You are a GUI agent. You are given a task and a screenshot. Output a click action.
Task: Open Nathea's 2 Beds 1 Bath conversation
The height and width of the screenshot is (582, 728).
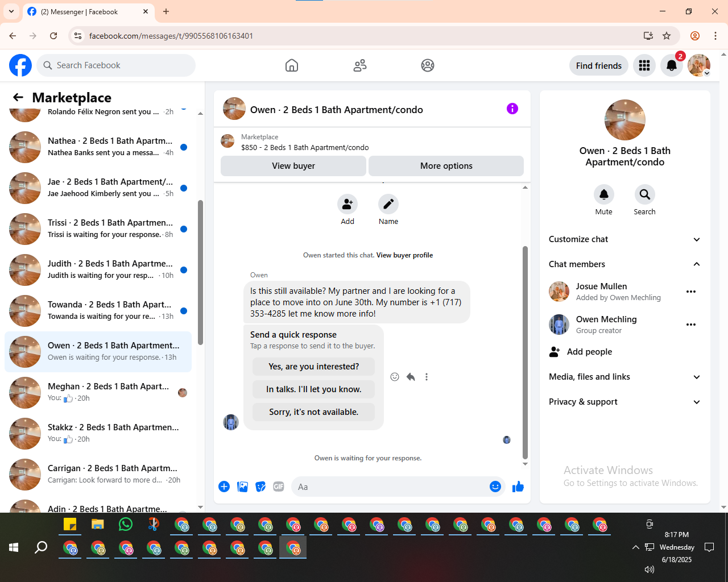(98, 147)
